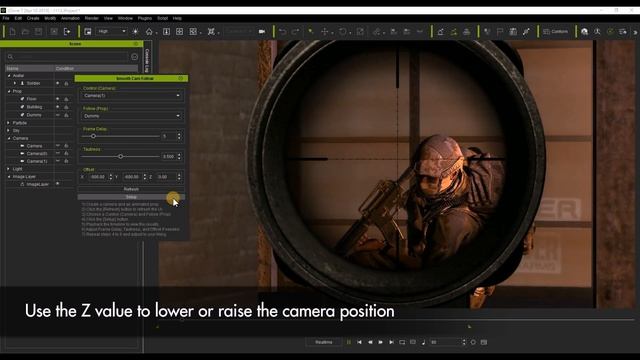Image resolution: width=640 pixels, height=360 pixels.
Task: Select the Scale tool icon
Action: coord(360,31)
